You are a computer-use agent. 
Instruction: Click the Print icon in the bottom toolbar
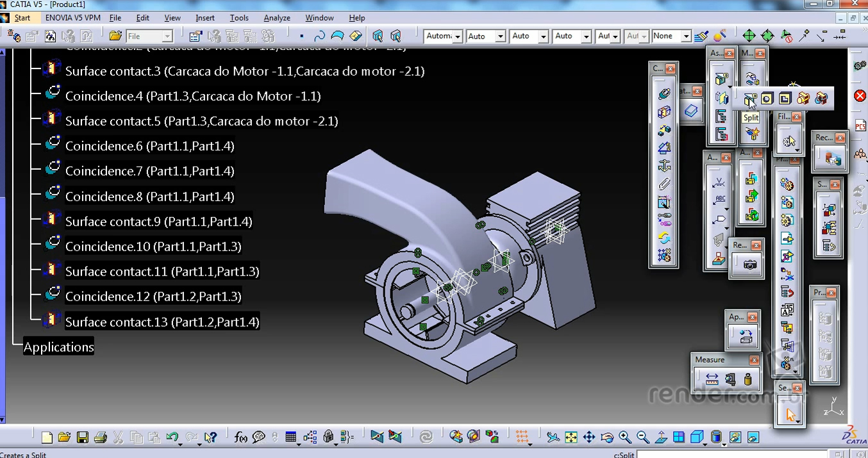(100, 438)
